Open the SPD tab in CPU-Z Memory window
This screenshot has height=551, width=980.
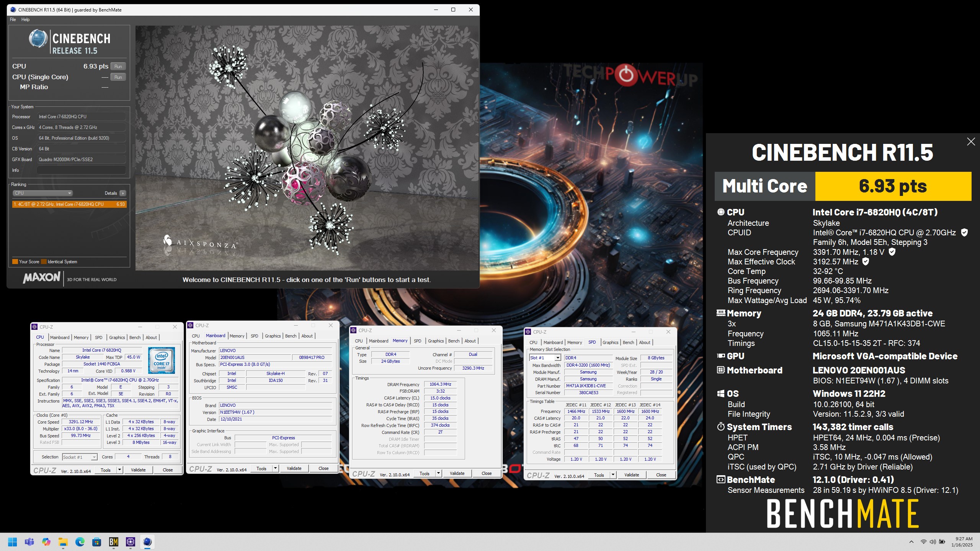click(418, 341)
